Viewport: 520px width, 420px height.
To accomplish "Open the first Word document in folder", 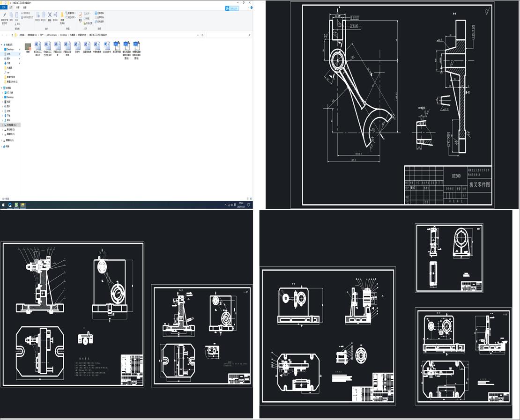I will [x=38, y=45].
